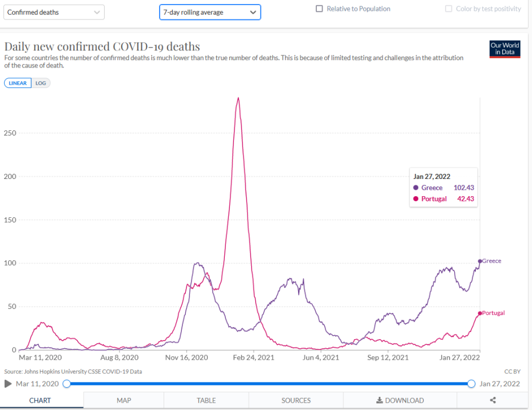Click the Greece purple legend dot in tooltip
The height and width of the screenshot is (410, 532).
point(416,188)
